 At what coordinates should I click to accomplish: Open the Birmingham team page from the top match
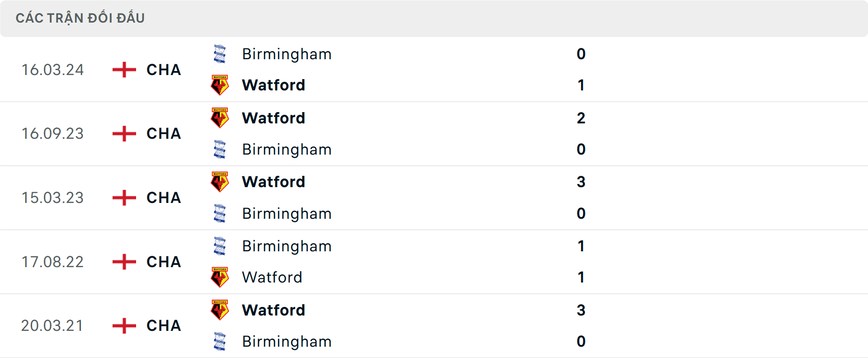pyautogui.click(x=286, y=54)
